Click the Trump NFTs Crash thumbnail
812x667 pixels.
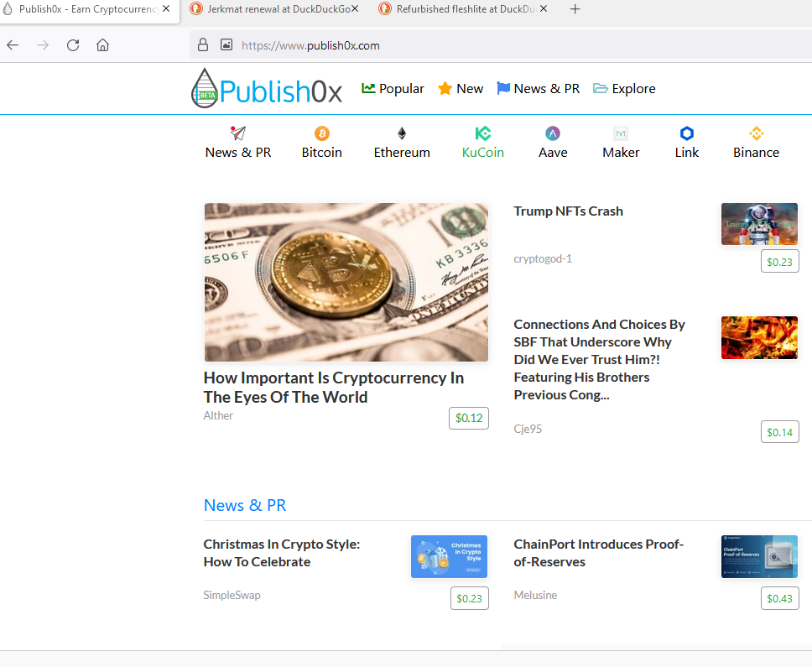[x=759, y=224]
